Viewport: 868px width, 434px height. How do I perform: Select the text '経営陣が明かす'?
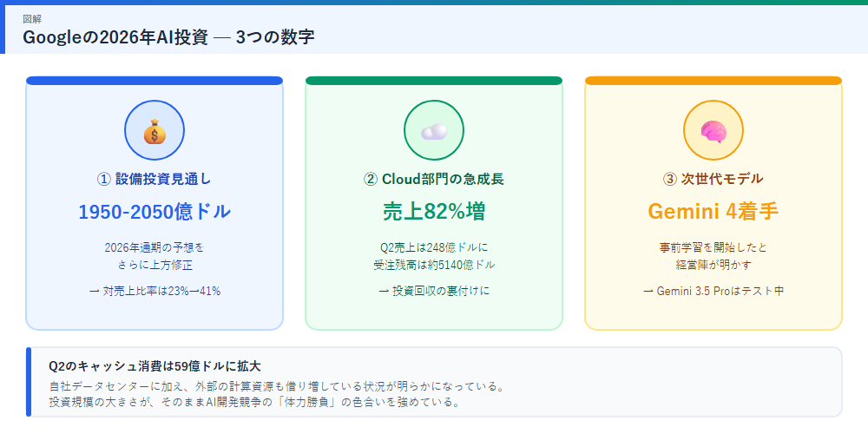coord(713,265)
